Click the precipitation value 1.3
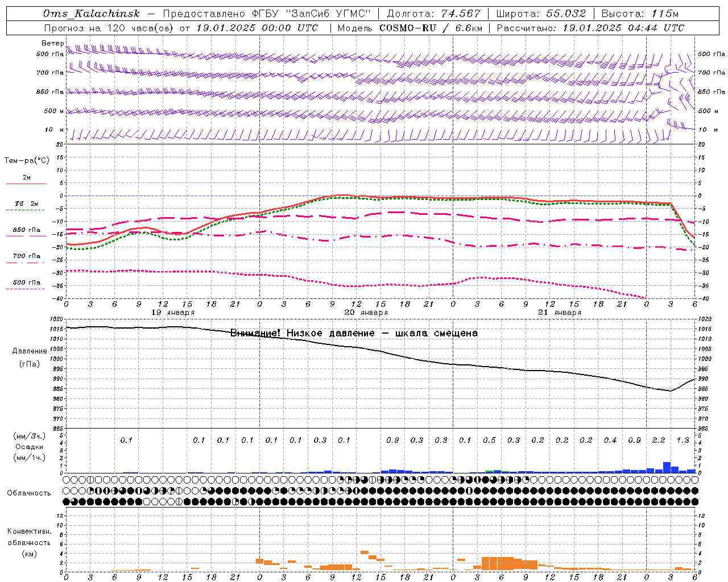The image size is (728, 582). point(682,440)
